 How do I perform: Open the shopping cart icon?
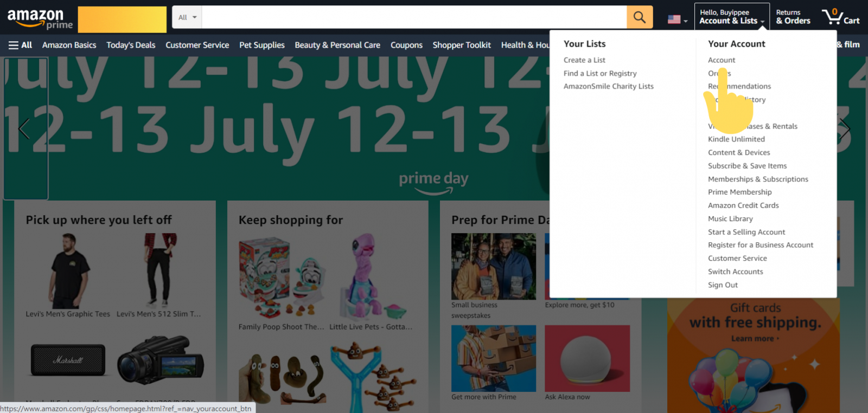840,17
